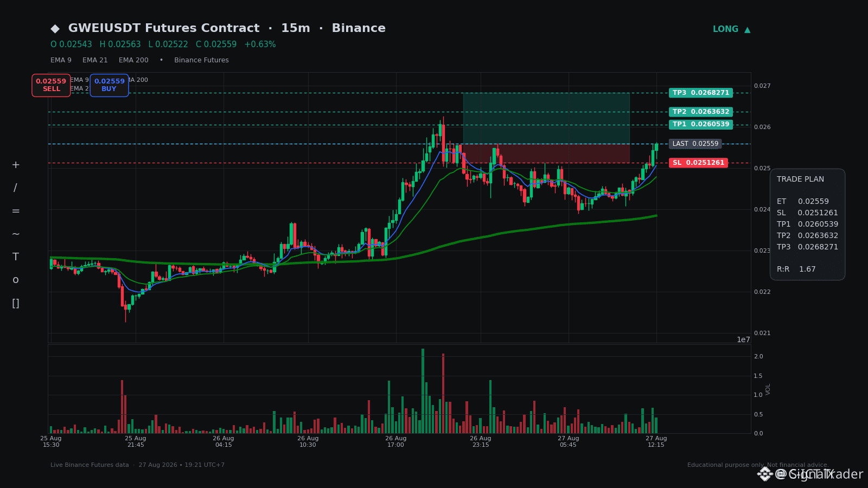Click the low value L 0.02522
868x488 pixels.
point(168,44)
